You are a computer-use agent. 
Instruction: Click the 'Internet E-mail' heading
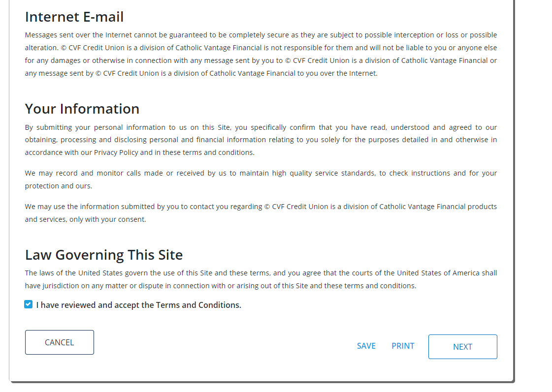[x=74, y=17]
